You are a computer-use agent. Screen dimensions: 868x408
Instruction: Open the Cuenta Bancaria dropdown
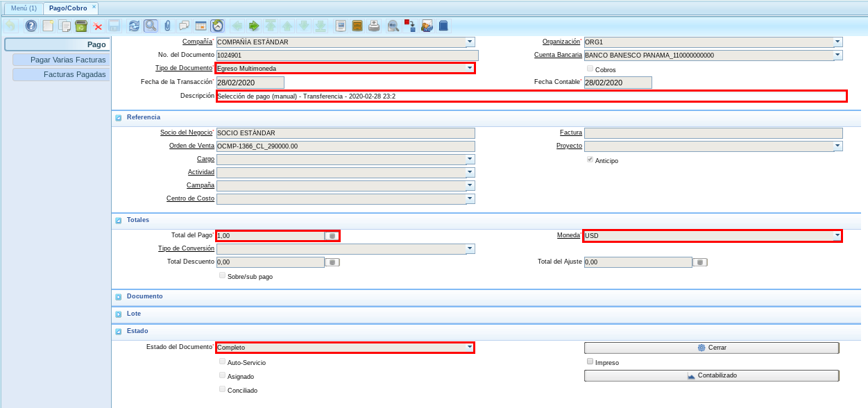click(x=838, y=55)
